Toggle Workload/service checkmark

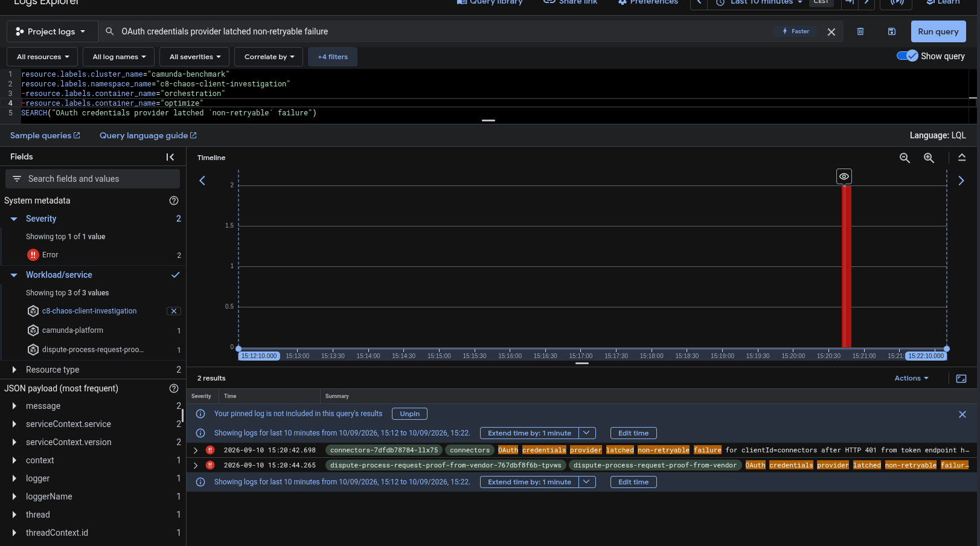(176, 275)
